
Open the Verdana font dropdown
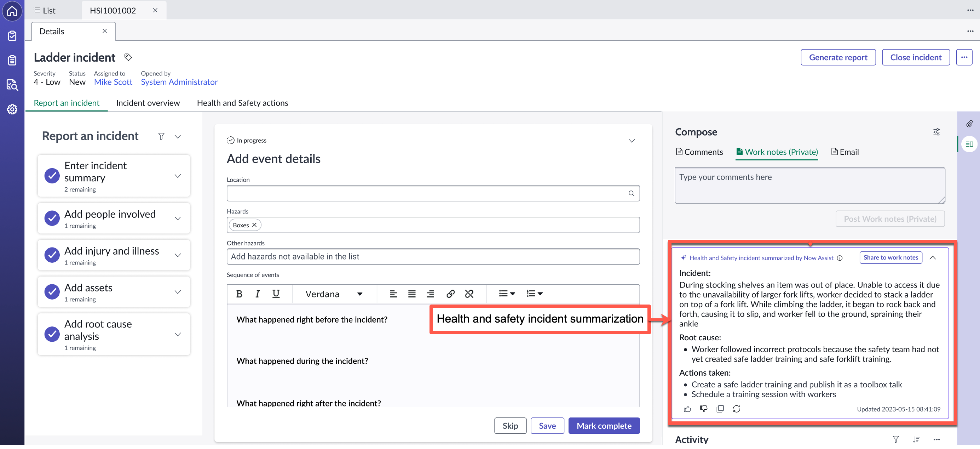pos(334,294)
